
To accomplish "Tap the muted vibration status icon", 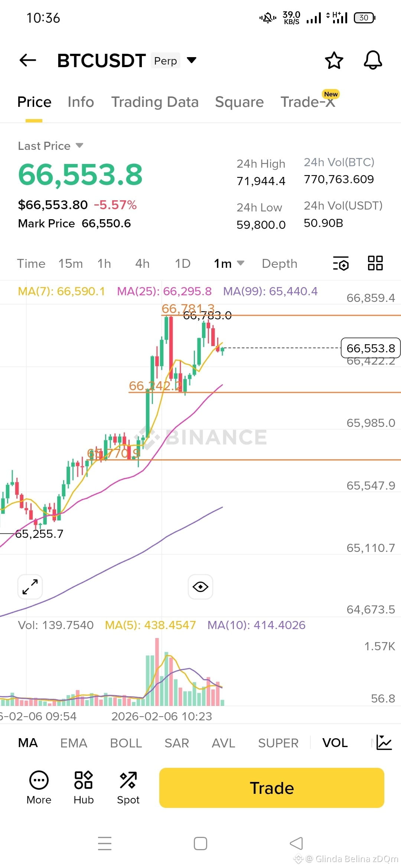I will [268, 17].
